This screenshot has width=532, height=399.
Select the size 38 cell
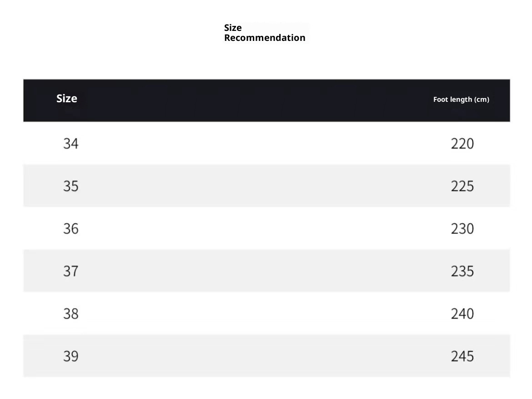click(x=71, y=314)
